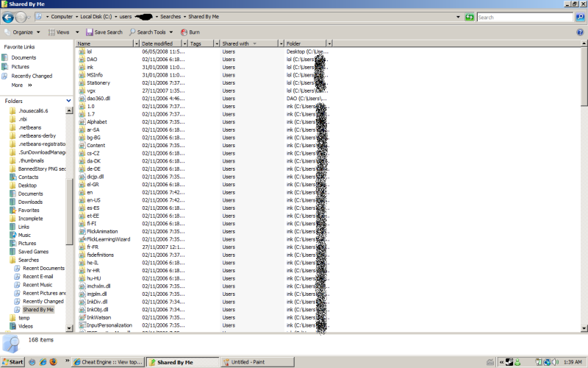Click the Burn toolbar button
This screenshot has width=588, height=368.
pyautogui.click(x=190, y=32)
